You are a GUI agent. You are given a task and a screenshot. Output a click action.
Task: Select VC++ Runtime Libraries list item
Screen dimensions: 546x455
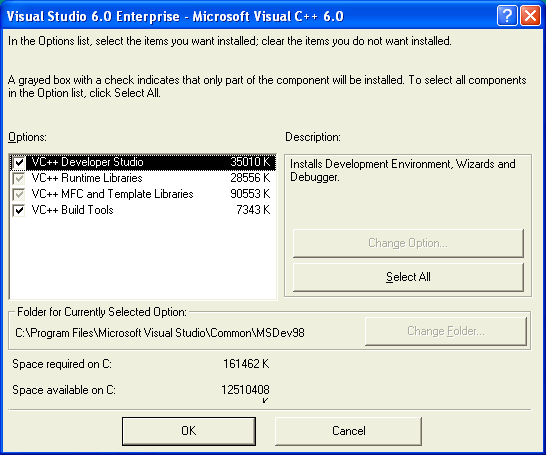point(143,178)
